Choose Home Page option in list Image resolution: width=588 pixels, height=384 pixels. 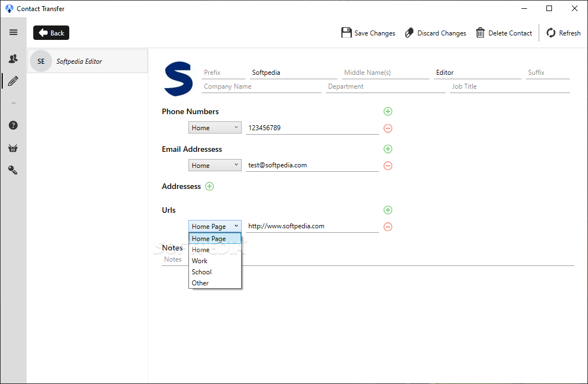pos(215,238)
